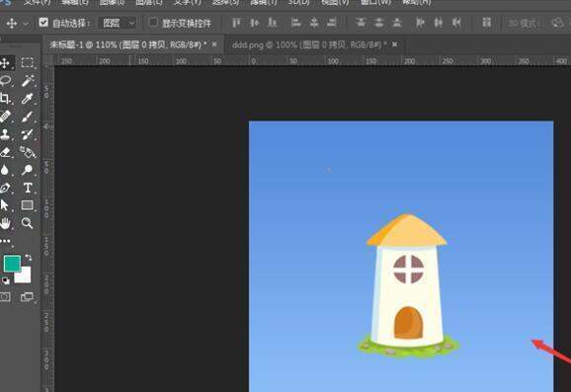Open the Edit Toolbar three-dots button
This screenshot has width=571, height=392.
(x=5, y=241)
